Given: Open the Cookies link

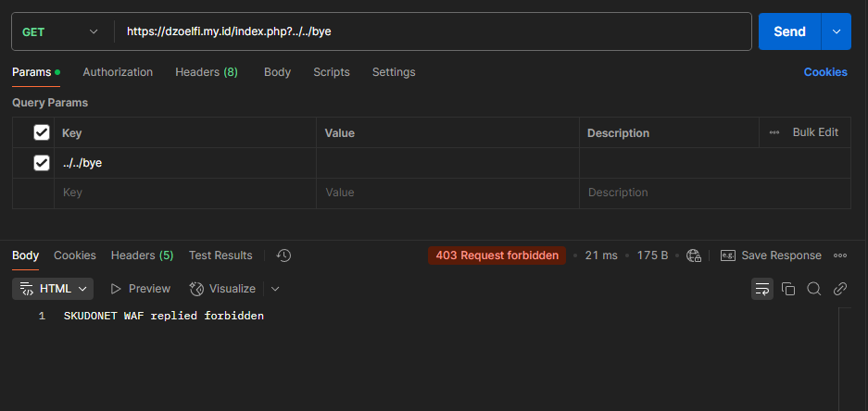Looking at the screenshot, I should click(824, 72).
